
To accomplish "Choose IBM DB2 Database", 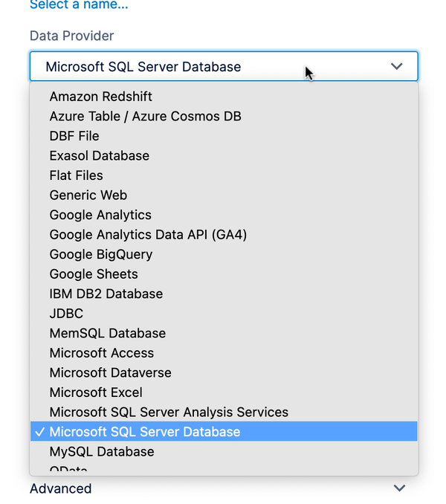I will click(224, 294).
